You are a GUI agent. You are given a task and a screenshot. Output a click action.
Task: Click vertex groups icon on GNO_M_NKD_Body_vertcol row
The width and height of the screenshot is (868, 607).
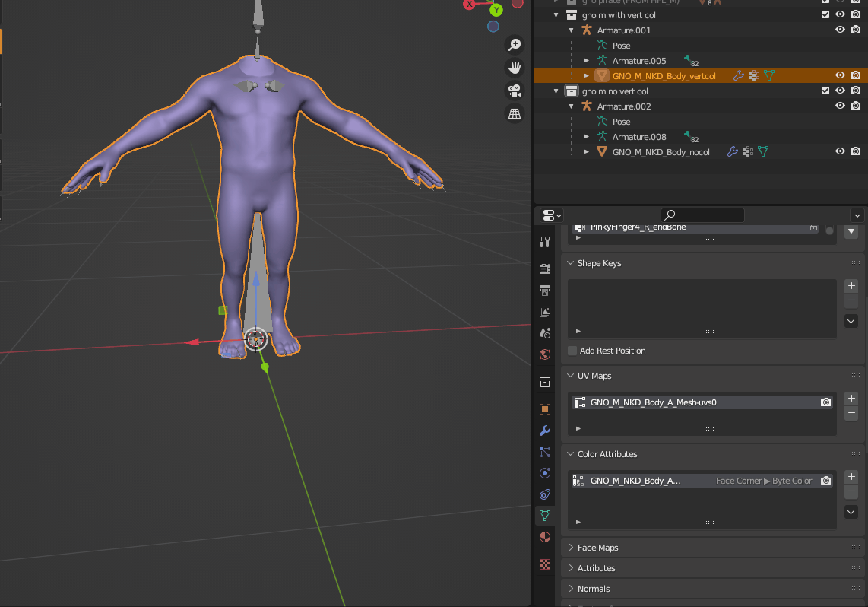click(x=754, y=75)
